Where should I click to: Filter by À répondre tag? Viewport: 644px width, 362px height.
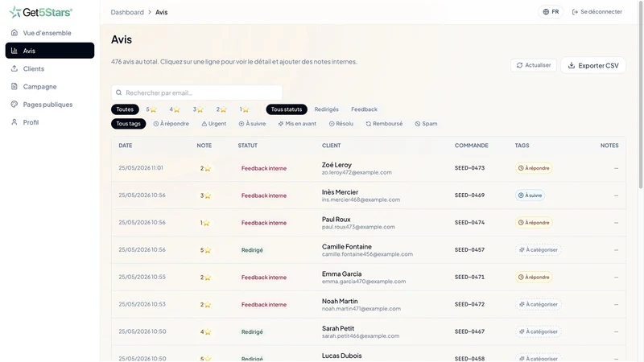(171, 124)
